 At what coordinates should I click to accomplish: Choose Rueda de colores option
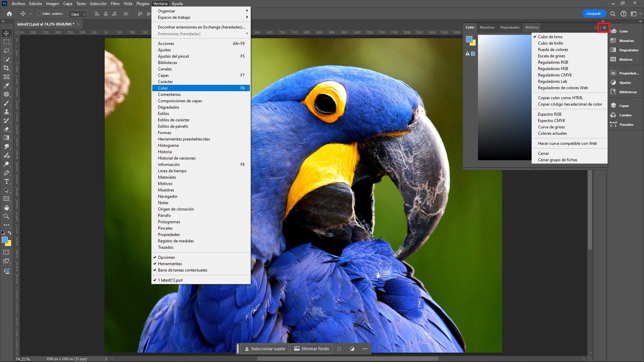[x=570, y=50]
